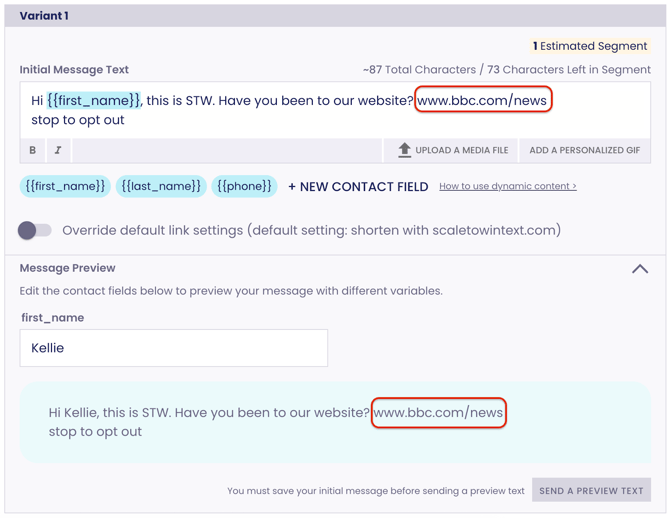Click the www.bbc.com/news URL in the preview bubble
Image resolution: width=670 pixels, height=518 pixels.
click(x=438, y=412)
